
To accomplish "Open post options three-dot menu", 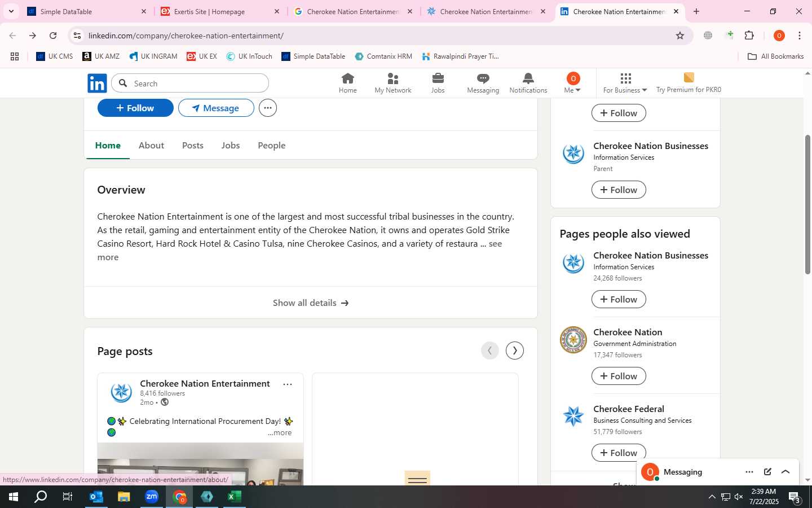I will pyautogui.click(x=288, y=384).
